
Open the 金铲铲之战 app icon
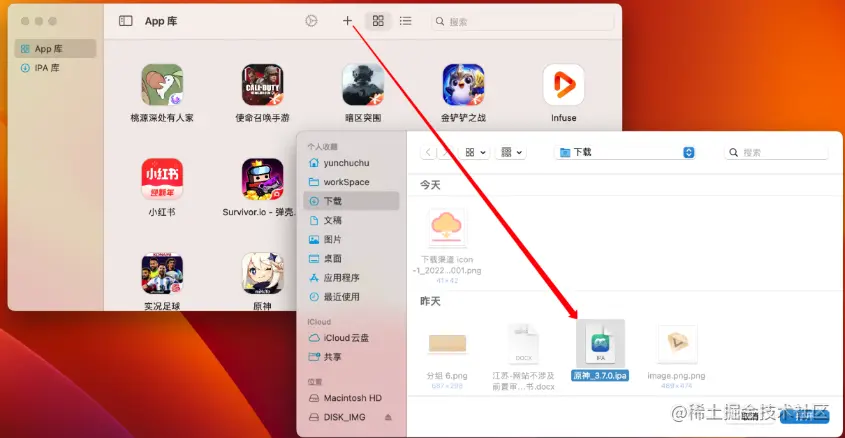tap(463, 85)
